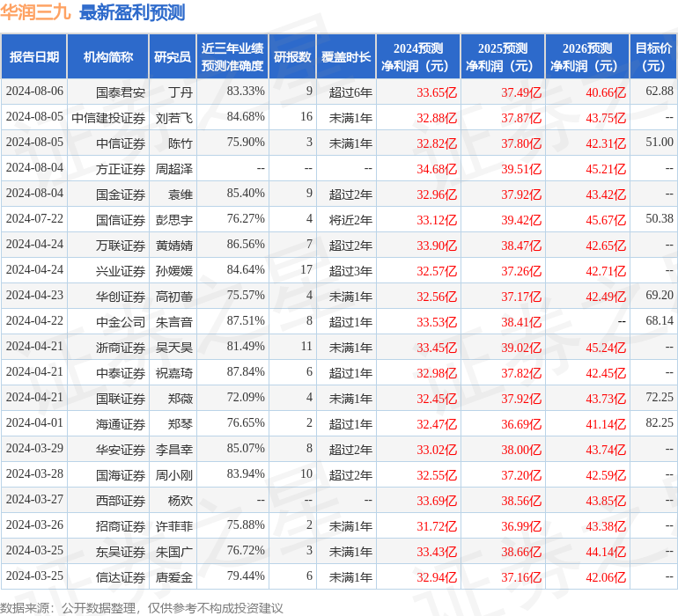Click analyst name 孙媛媛
This screenshot has width=678, height=616.
pos(174,271)
